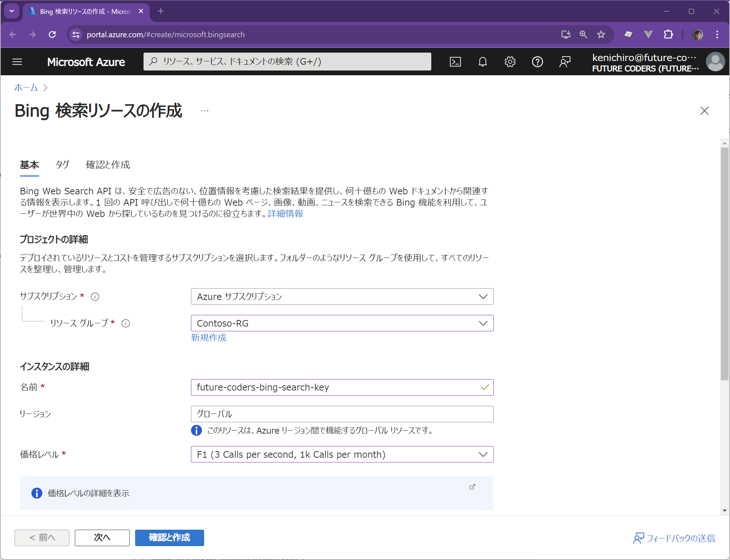Switch to the 確認と作成 tab
Image resolution: width=730 pixels, height=560 pixels.
[x=107, y=165]
